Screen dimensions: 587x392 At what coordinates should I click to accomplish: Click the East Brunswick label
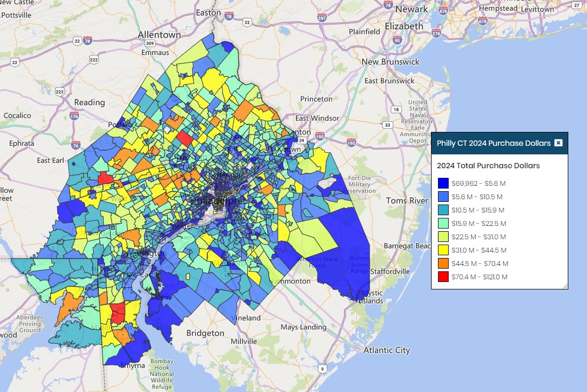[x=389, y=81]
